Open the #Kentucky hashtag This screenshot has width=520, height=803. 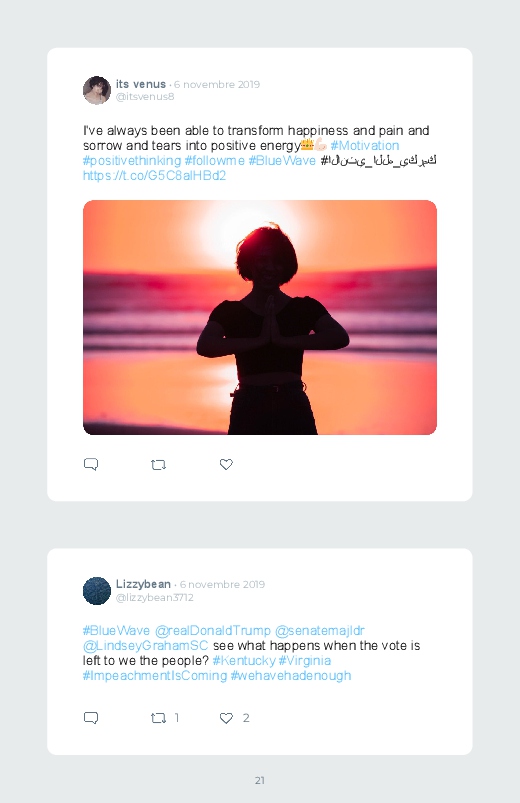click(244, 661)
